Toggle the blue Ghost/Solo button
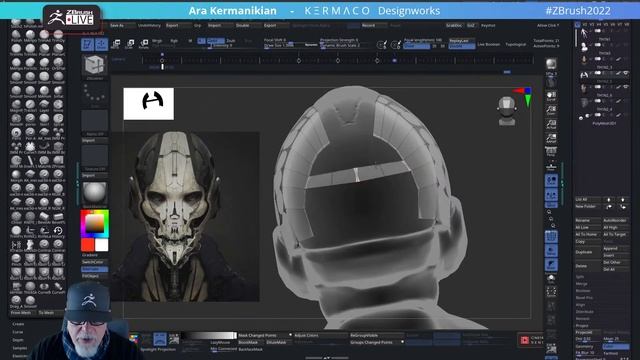Image resolution: width=640 pixels, height=360 pixels. coord(551,265)
